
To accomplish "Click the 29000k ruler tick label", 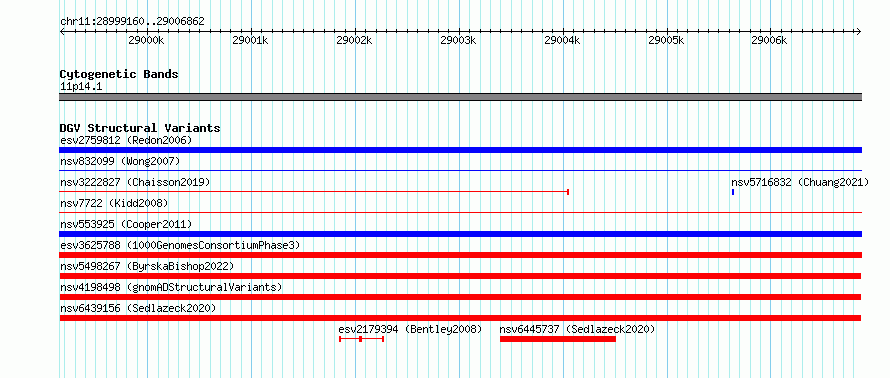I will [146, 40].
